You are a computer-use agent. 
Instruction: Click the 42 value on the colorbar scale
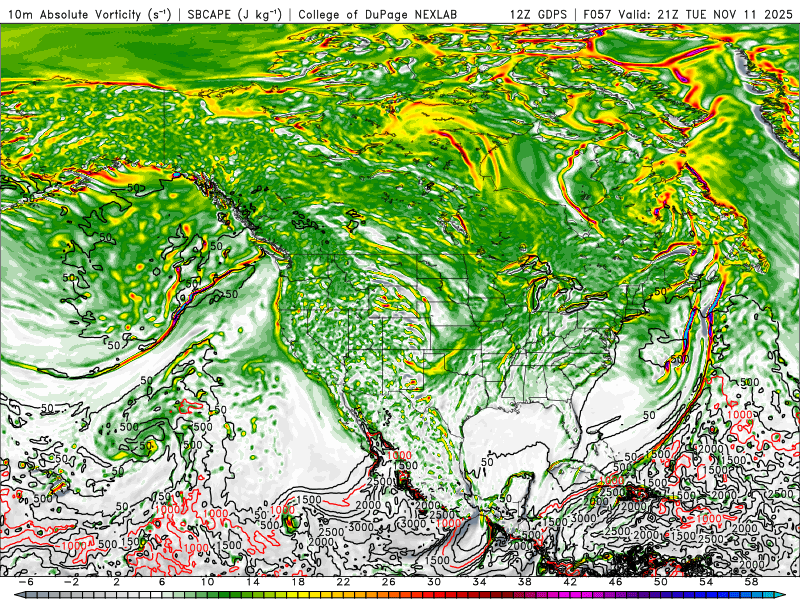pos(570,582)
